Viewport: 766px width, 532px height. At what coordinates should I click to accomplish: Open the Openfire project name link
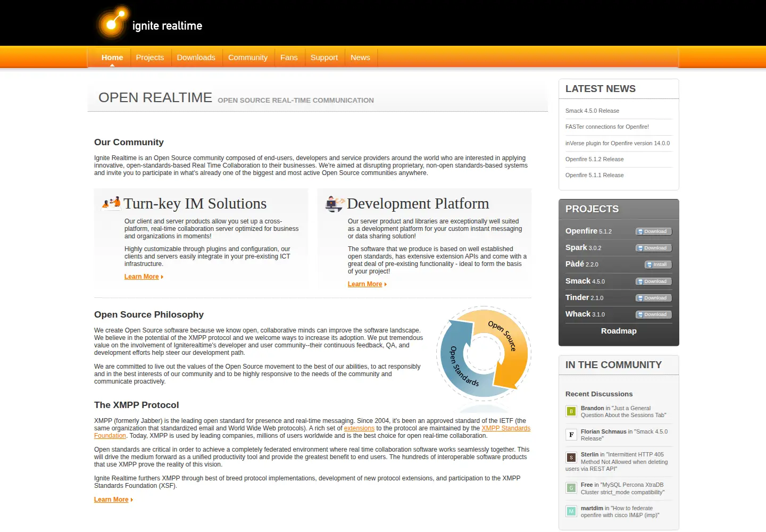(x=581, y=231)
